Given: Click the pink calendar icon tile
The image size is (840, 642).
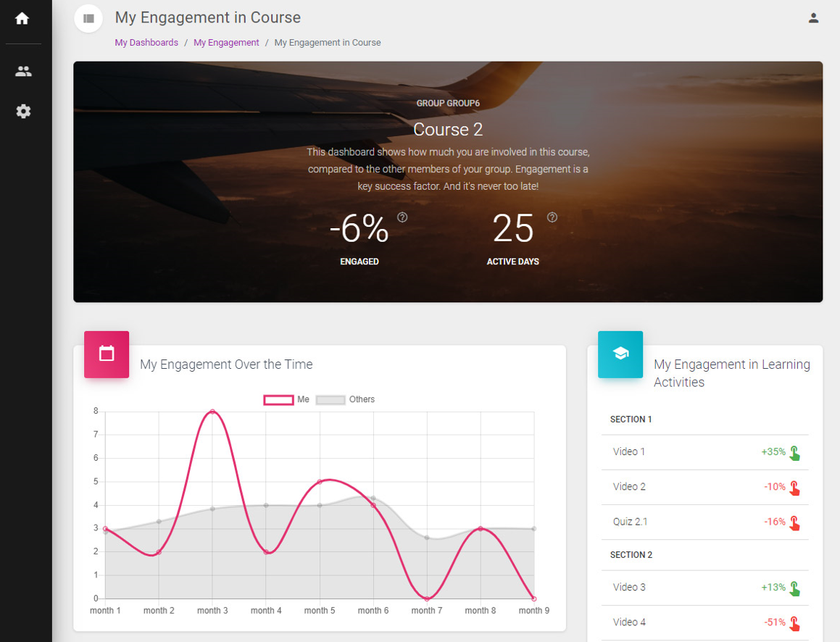Looking at the screenshot, I should pos(107,354).
